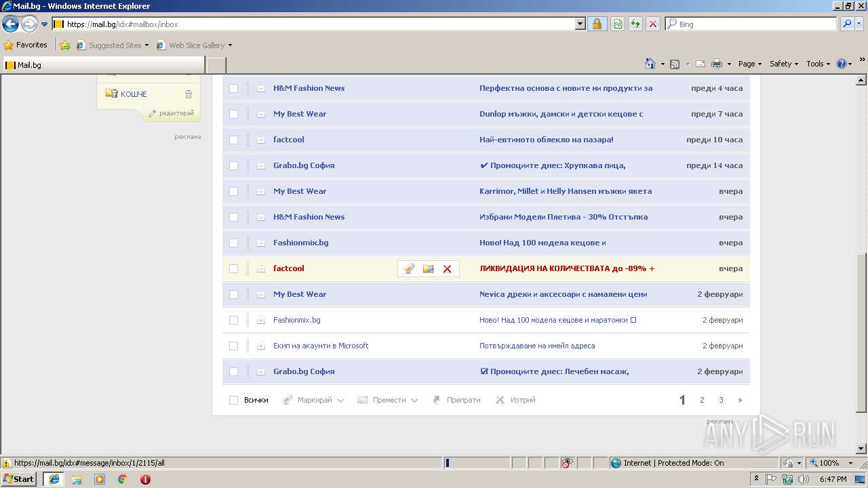Viewport: 868px width, 488px height.
Task: Click the Read Mail toolbar icon
Action: (x=700, y=64)
